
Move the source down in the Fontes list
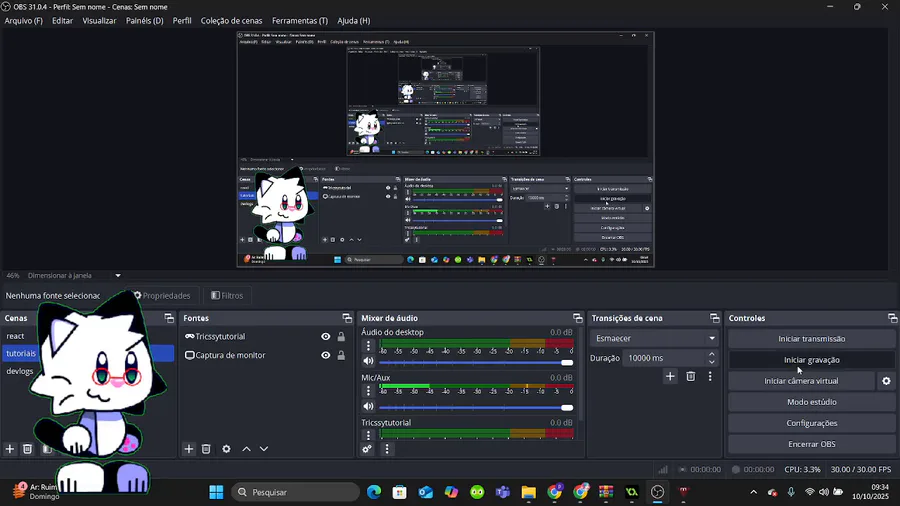(264, 449)
